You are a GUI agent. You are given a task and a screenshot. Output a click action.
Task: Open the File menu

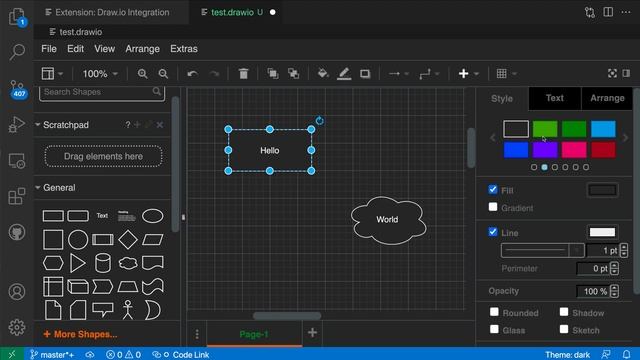[49, 49]
